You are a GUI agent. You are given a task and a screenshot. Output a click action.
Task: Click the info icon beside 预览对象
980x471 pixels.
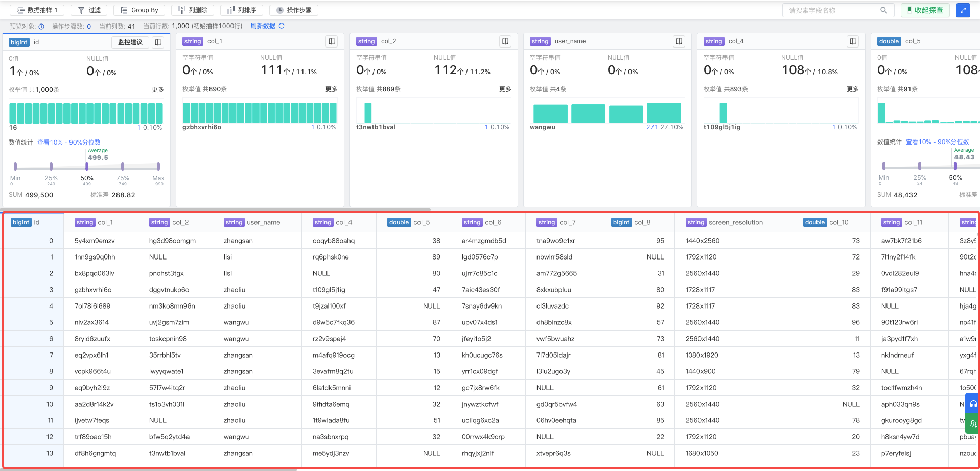[41, 27]
